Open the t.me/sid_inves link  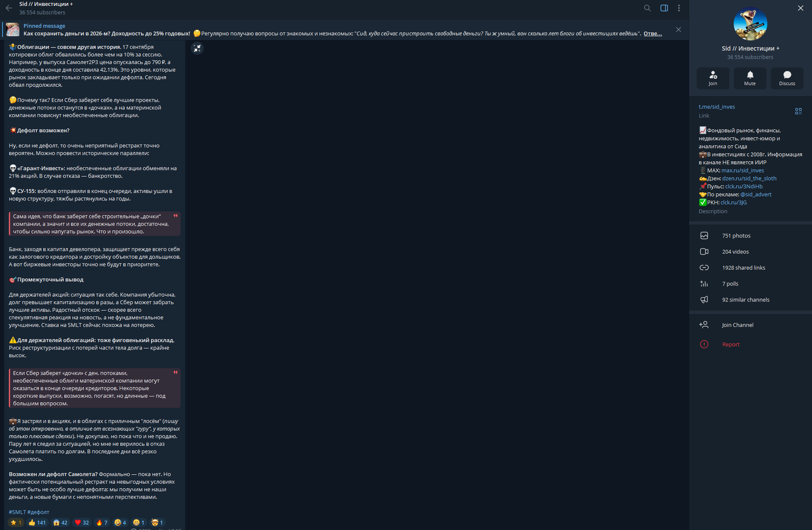click(x=716, y=107)
